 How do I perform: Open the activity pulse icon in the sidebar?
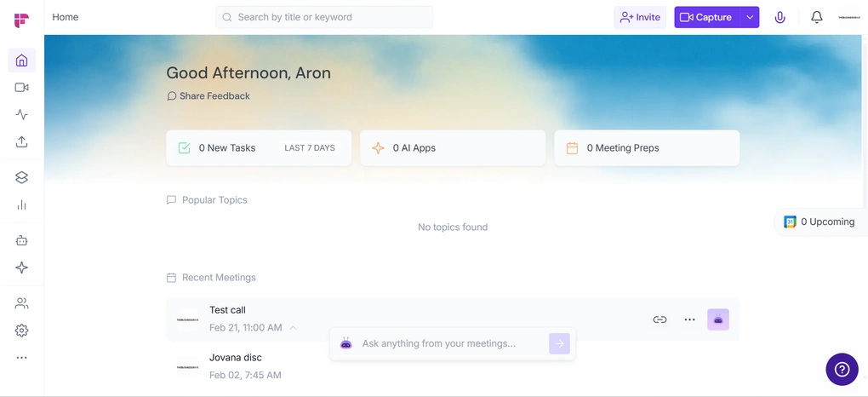pyautogui.click(x=21, y=115)
